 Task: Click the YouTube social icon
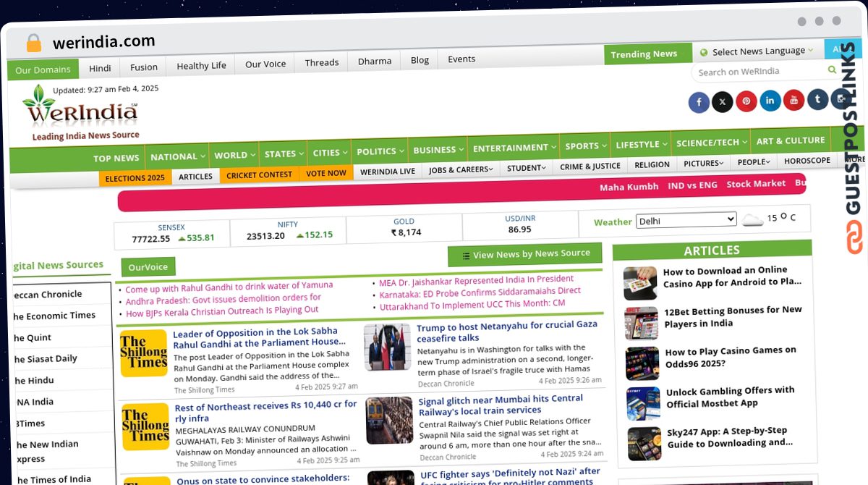click(x=794, y=100)
